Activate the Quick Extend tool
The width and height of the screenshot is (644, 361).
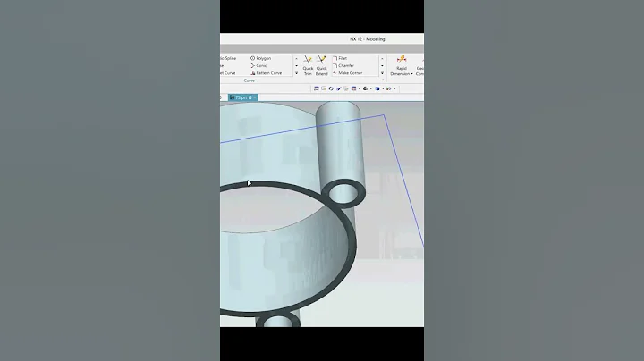pyautogui.click(x=322, y=65)
